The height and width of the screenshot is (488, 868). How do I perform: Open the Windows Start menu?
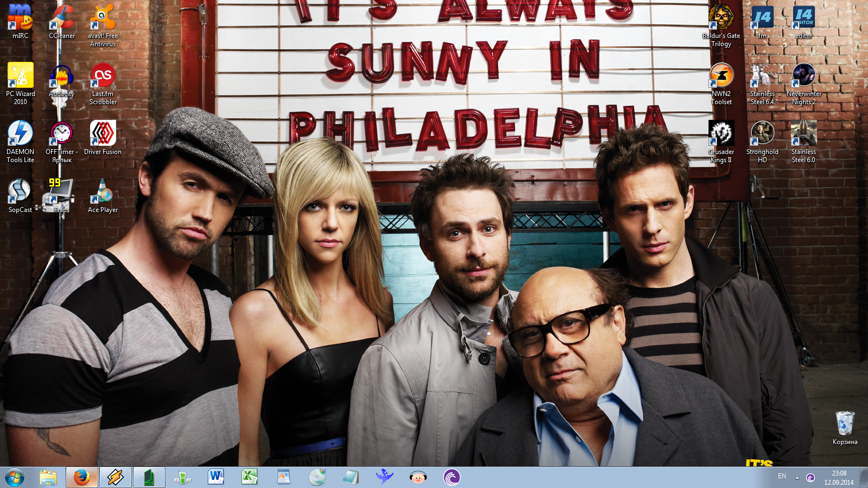(x=15, y=477)
